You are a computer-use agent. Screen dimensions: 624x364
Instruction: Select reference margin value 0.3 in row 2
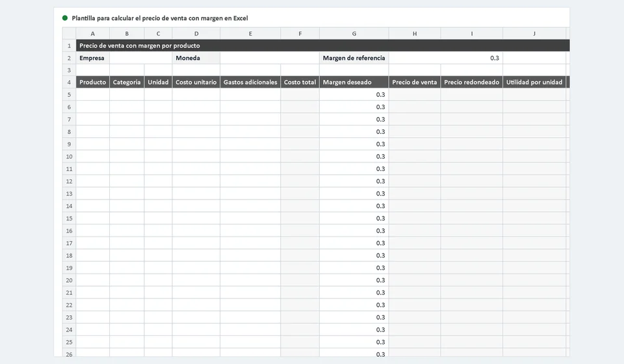(446, 58)
